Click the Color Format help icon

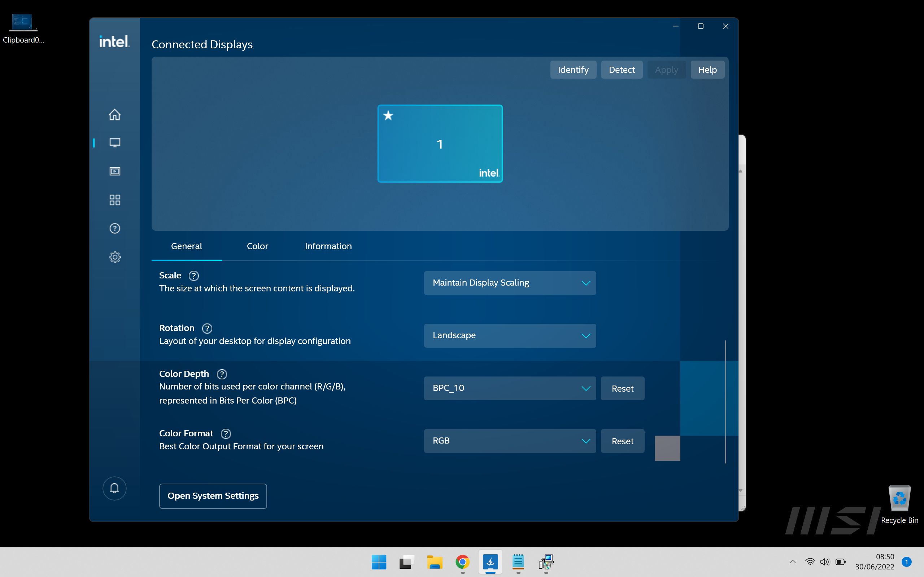click(226, 433)
